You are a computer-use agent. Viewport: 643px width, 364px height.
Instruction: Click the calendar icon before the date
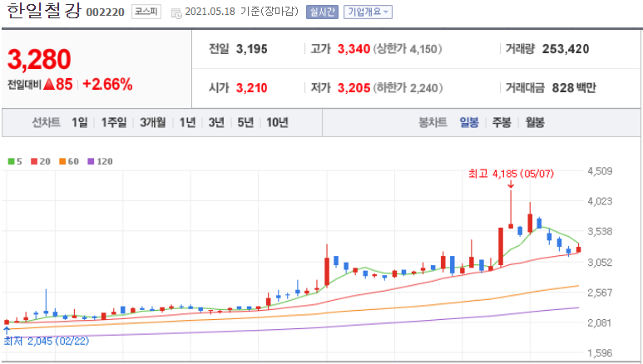pos(176,13)
